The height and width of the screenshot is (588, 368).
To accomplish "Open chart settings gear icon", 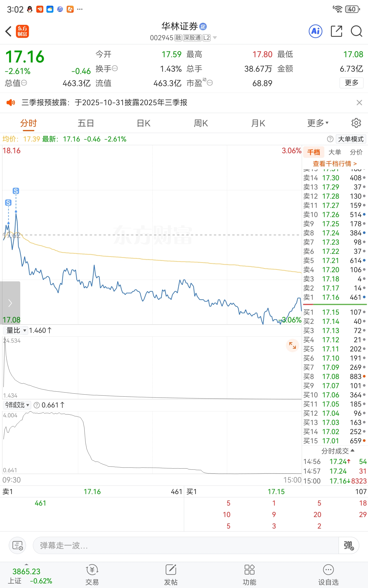I will click(x=356, y=123).
